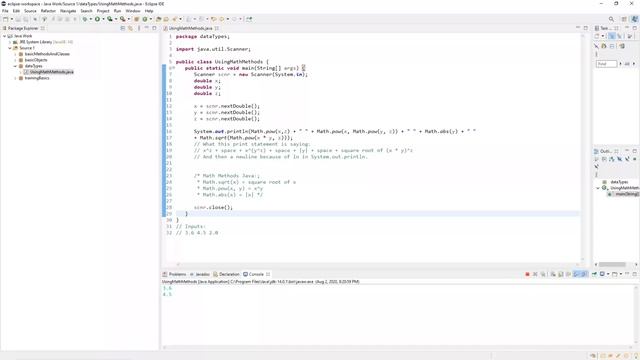Click the Clear Console icon
Viewport: 640px width, 360px height.
coord(553,274)
